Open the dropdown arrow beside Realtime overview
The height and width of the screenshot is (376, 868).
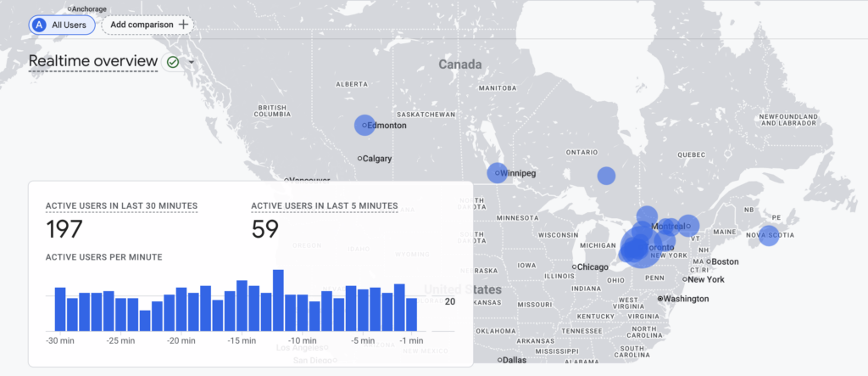click(192, 63)
